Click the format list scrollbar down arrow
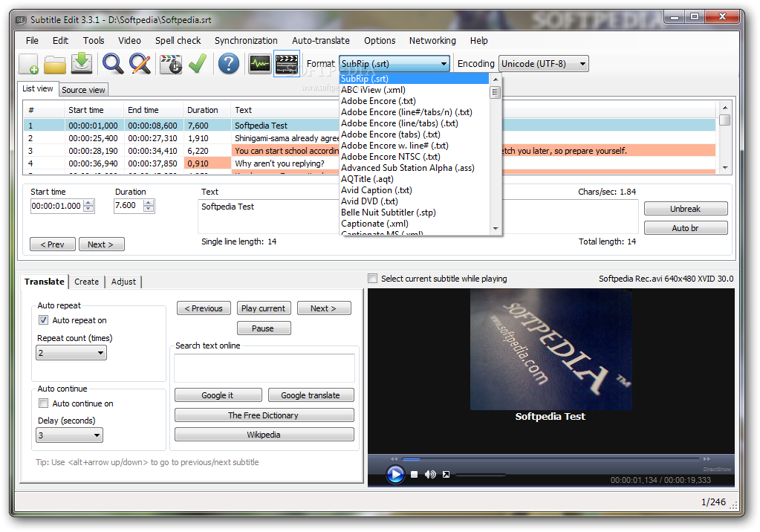This screenshot has width=760, height=532. [x=495, y=229]
